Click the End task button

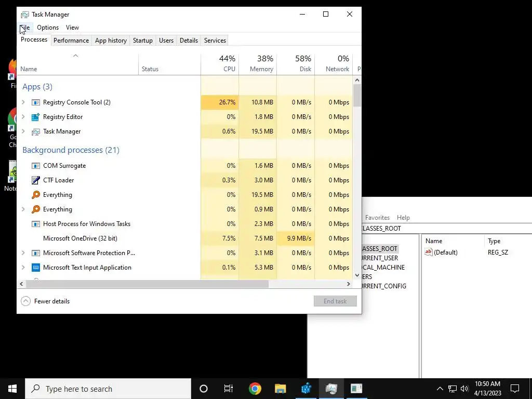coord(335,301)
